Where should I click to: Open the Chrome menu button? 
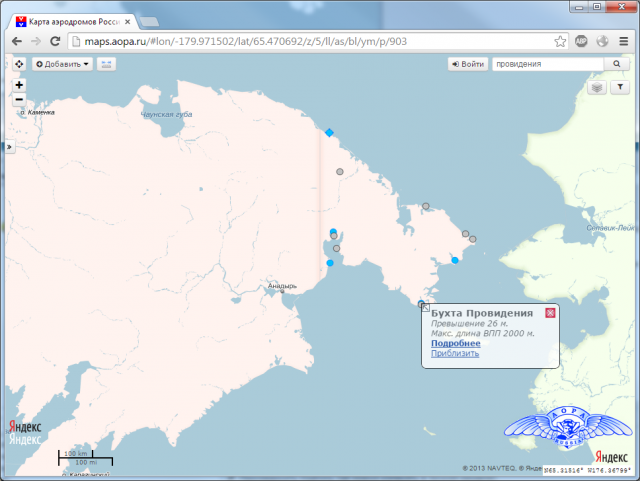[624, 41]
